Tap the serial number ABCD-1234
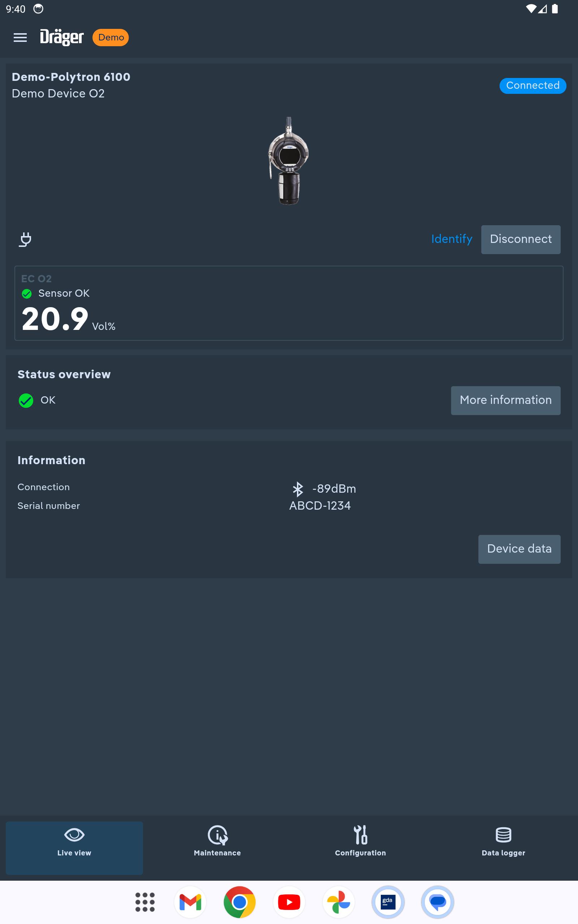The image size is (578, 924). (x=320, y=506)
